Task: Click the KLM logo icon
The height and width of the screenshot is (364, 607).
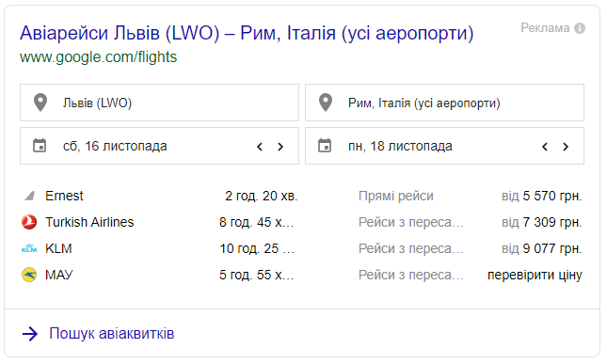Action: pos(29,248)
